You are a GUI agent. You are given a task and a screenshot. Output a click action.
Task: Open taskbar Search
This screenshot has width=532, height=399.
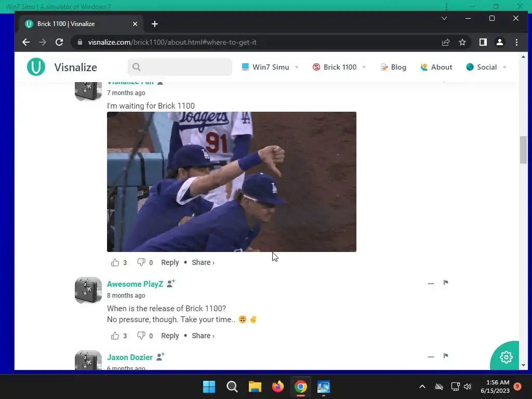pos(232,387)
